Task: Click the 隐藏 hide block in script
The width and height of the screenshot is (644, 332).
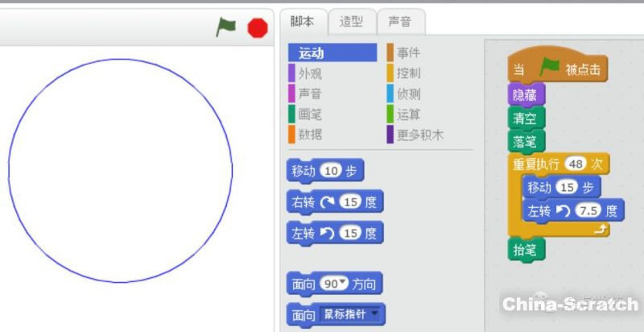Action: tap(527, 94)
